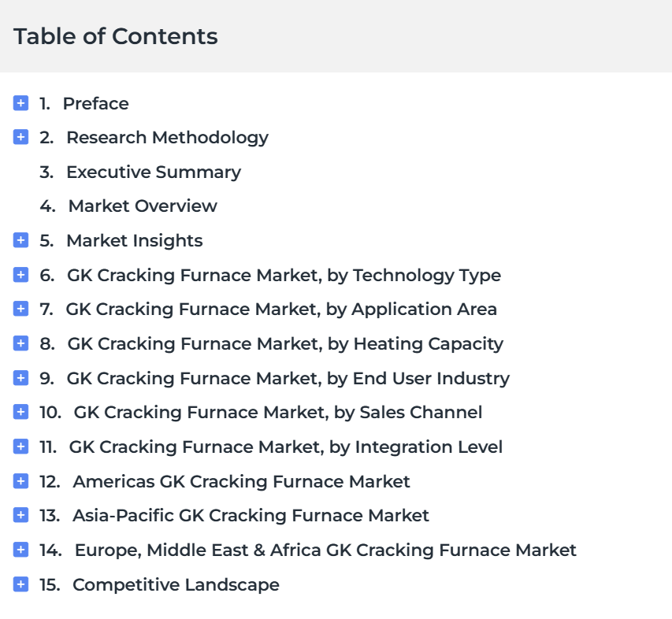Expand Research Methodology with its plus icon

(x=20, y=137)
